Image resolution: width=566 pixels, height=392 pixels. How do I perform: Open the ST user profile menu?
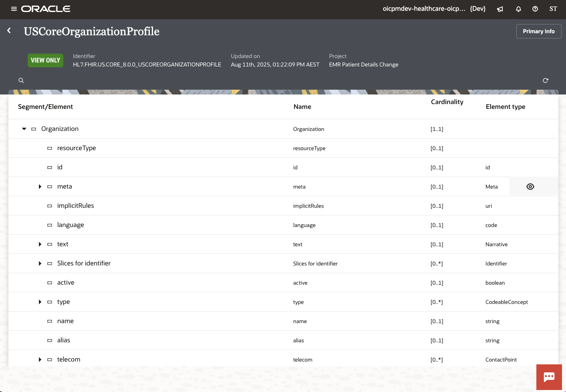pos(553,9)
